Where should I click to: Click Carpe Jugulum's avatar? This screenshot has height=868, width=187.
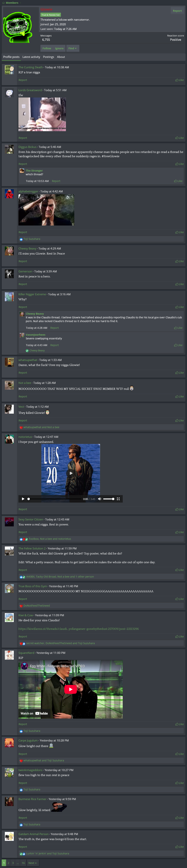tap(9, 742)
